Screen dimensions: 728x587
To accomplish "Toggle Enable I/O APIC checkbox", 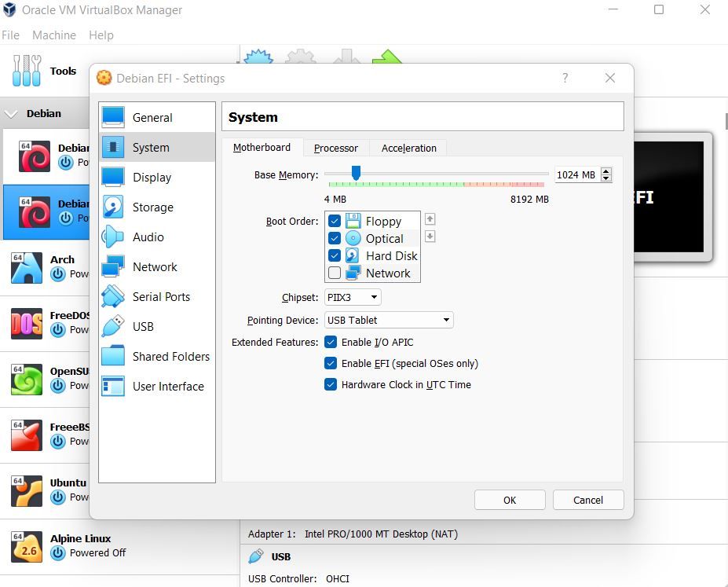I will pyautogui.click(x=331, y=343).
